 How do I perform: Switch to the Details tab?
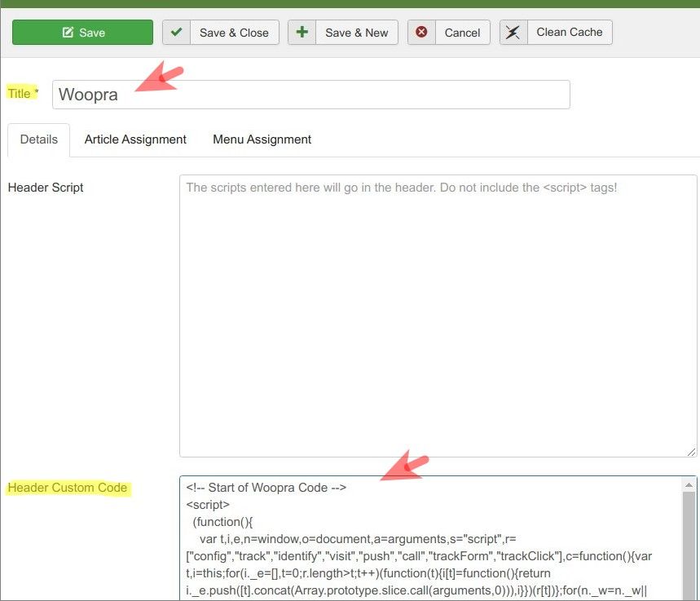point(39,139)
